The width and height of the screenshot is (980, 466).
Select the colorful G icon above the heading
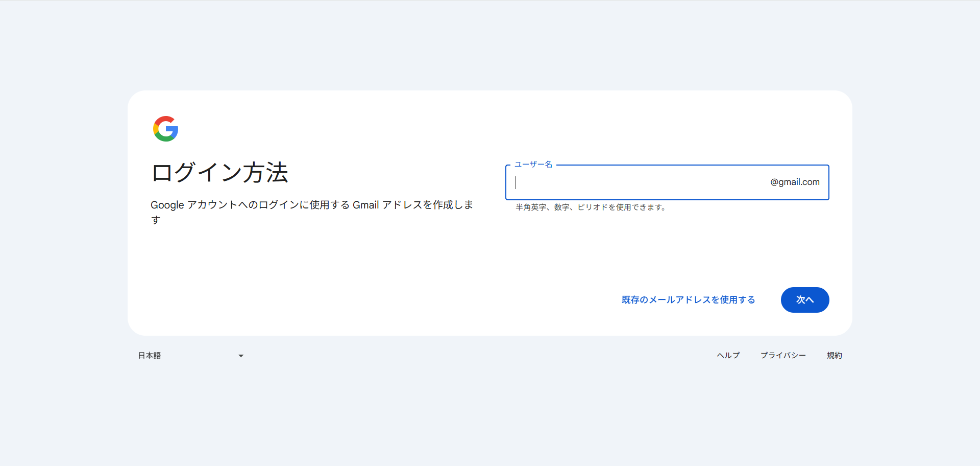[x=165, y=129]
